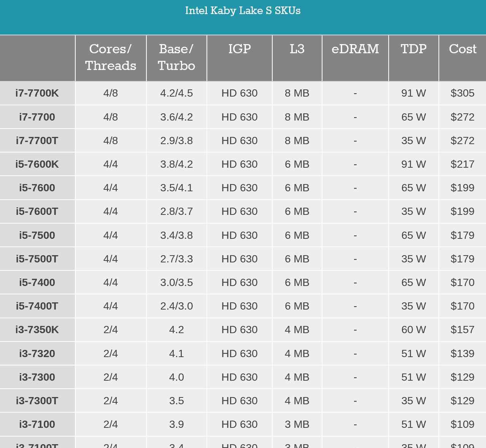Click the i7-7700 row label
Viewport: 486px width, 448px height.
(37, 117)
